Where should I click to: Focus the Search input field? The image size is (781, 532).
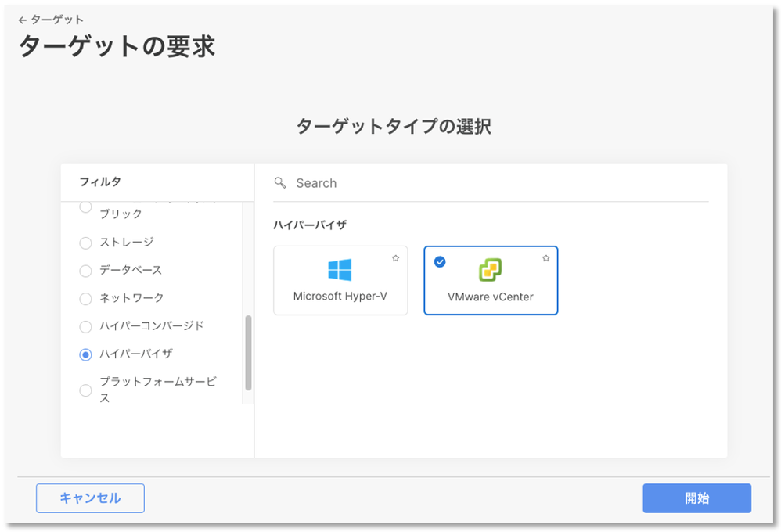491,183
